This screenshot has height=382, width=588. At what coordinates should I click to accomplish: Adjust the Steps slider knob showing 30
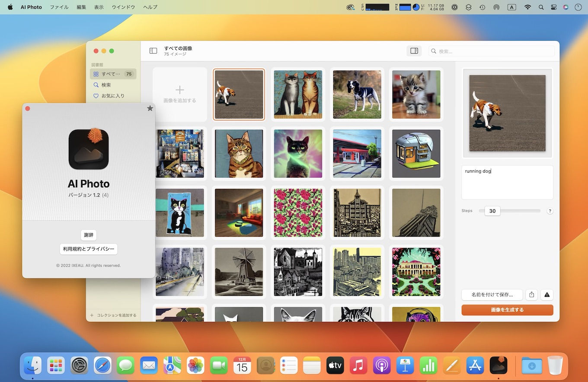pyautogui.click(x=492, y=211)
